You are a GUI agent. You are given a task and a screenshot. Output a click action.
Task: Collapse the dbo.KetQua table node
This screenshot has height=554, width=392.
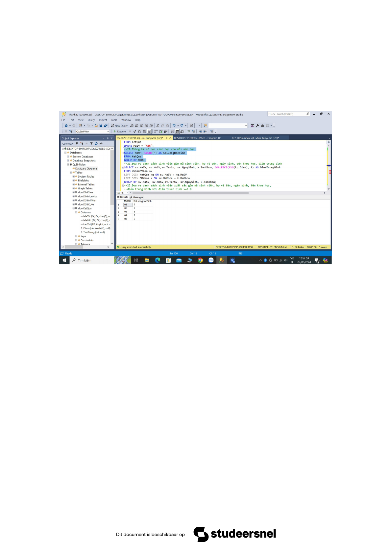tap(74, 208)
